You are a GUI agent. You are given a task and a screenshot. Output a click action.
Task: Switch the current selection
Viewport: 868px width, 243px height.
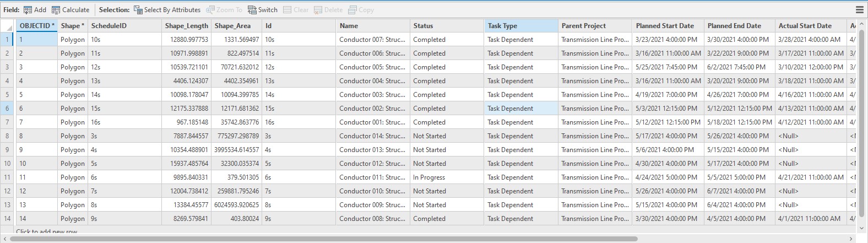(252, 10)
